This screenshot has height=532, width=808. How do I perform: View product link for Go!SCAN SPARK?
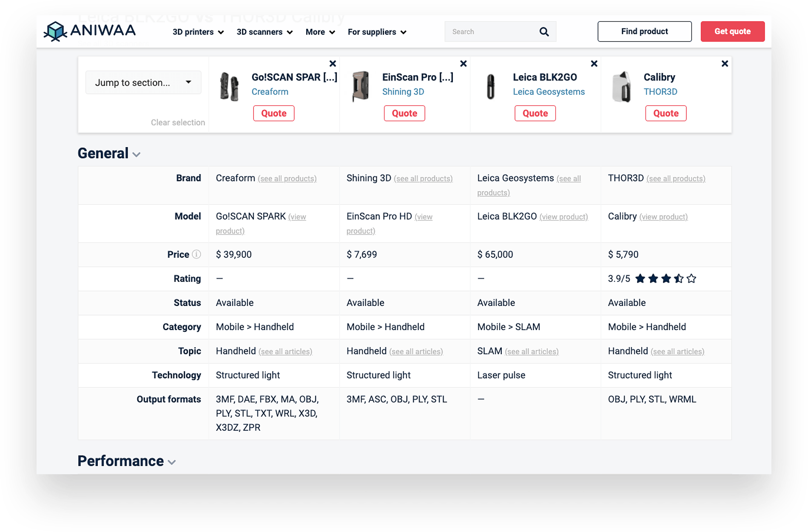[x=261, y=224]
